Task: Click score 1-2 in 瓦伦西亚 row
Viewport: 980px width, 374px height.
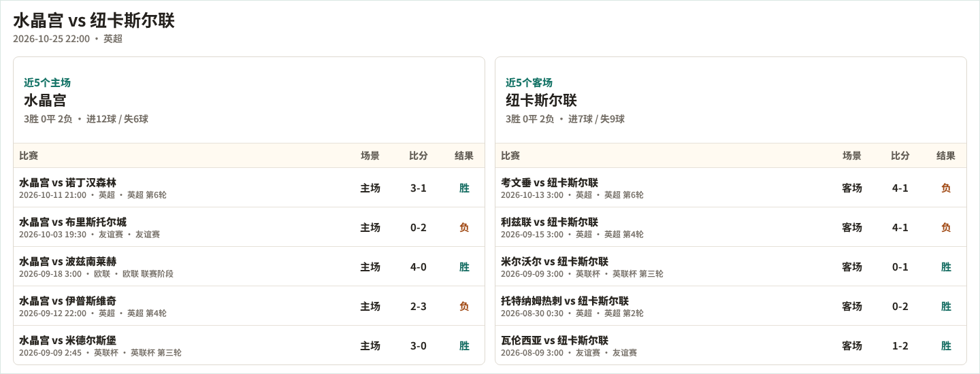Action: (x=900, y=345)
